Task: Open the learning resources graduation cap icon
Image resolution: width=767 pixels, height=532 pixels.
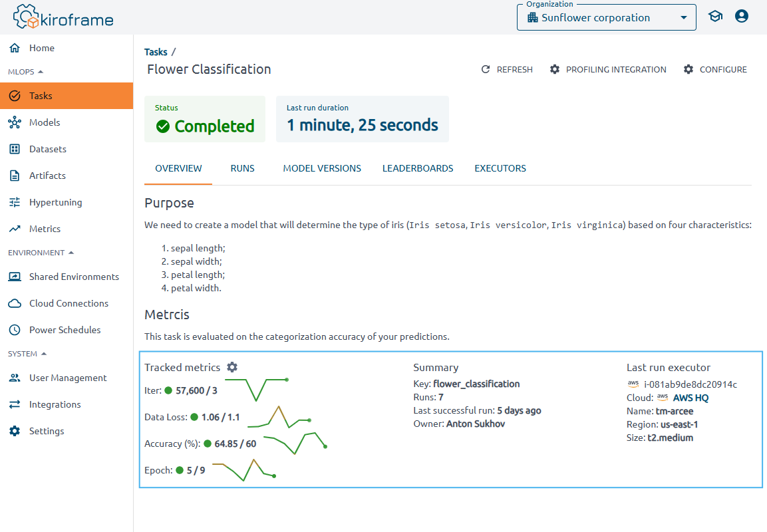Action: click(x=715, y=15)
